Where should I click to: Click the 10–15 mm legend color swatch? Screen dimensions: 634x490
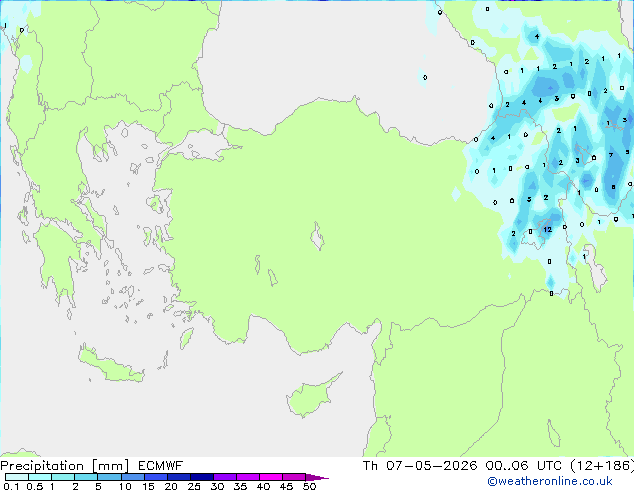click(132, 477)
